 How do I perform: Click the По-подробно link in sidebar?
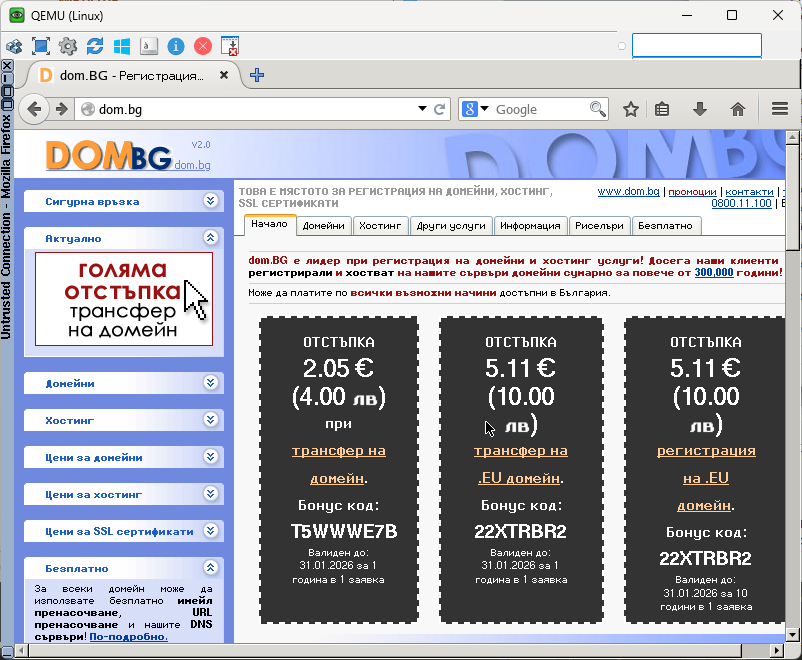pos(128,636)
